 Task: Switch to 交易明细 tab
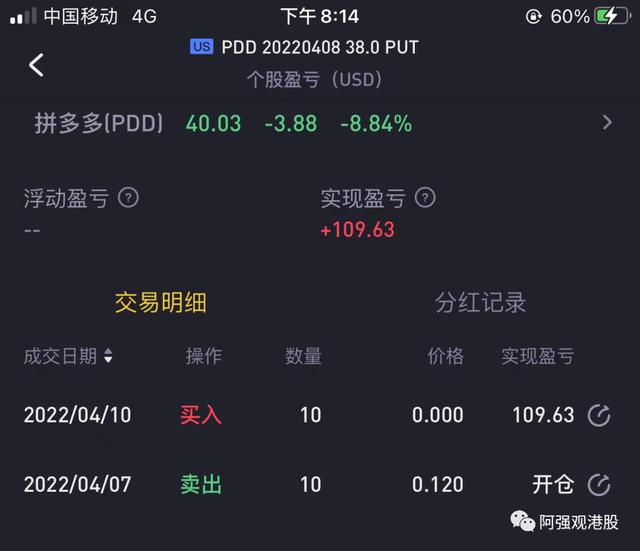[x=160, y=303]
